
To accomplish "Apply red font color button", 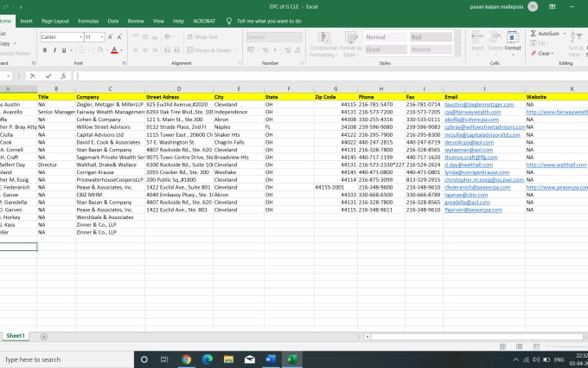I will [x=114, y=50].
